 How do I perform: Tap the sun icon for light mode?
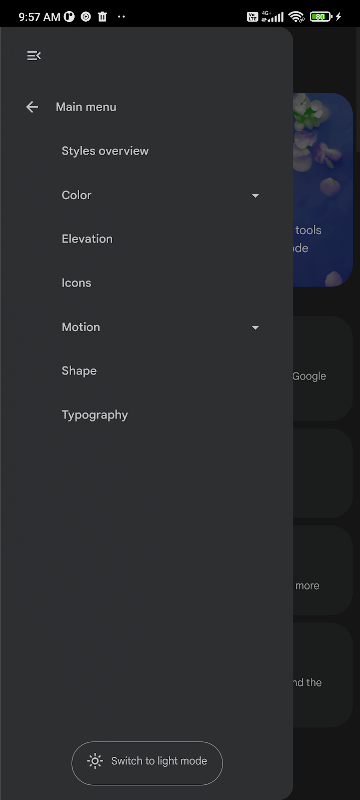[95, 761]
